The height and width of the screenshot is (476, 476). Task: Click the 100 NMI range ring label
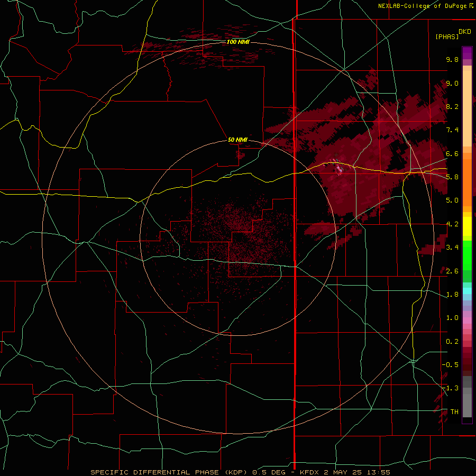238,42
